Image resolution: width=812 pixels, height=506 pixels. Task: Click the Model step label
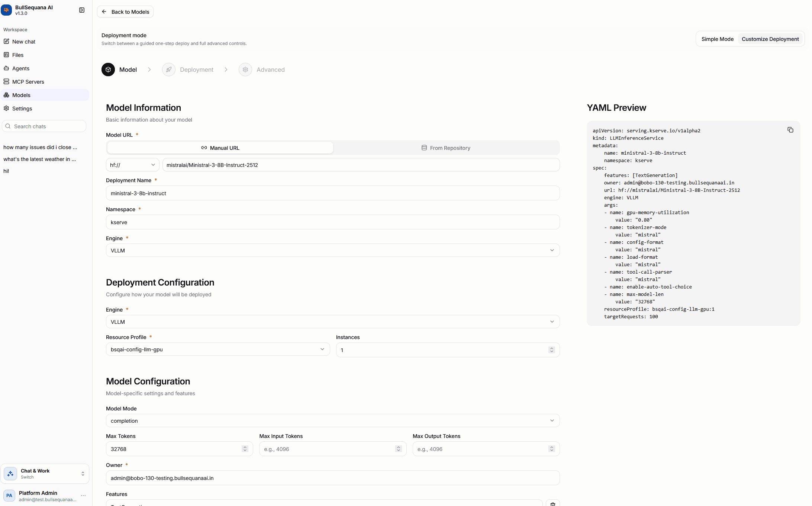click(128, 70)
